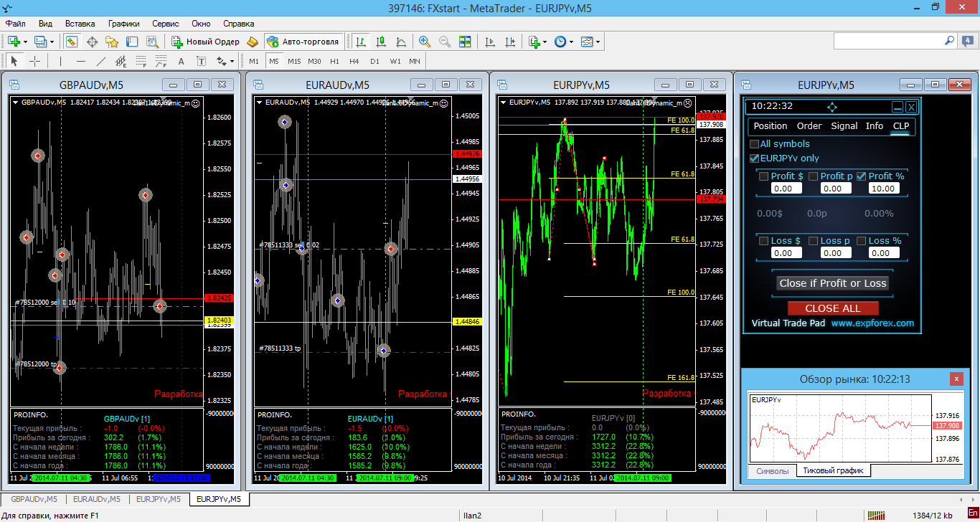This screenshot has height=522, width=980.
Task: Select the horizontal line drawing tool
Action: pyautogui.click(x=80, y=61)
